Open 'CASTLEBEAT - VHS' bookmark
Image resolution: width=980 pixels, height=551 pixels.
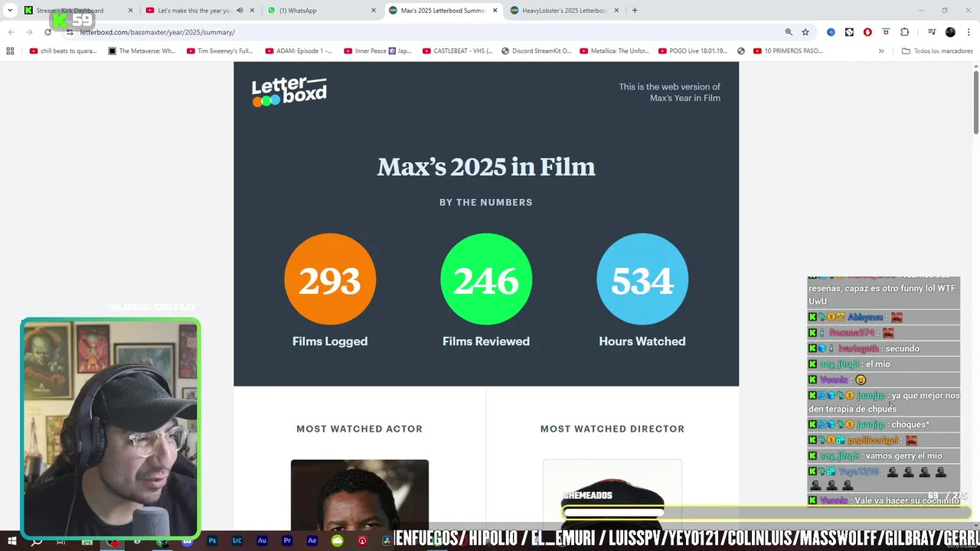tap(456, 51)
